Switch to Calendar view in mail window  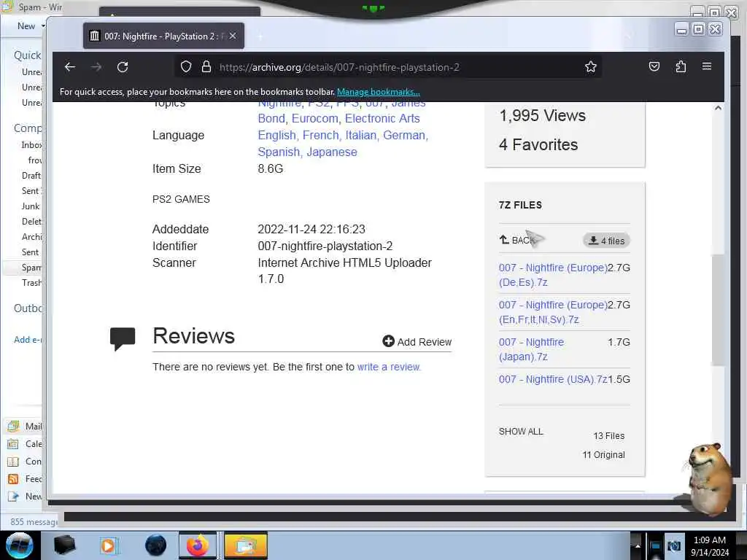tap(25, 444)
